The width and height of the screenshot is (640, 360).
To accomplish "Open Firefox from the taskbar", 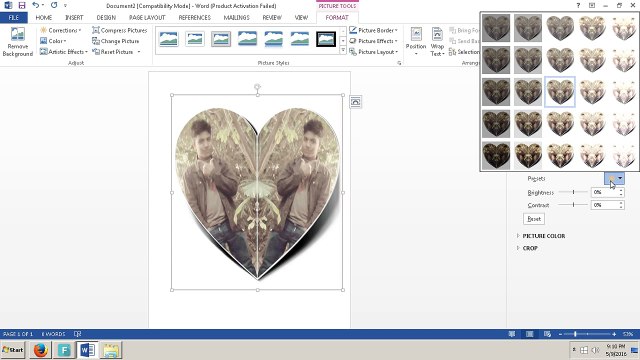I will 40,350.
